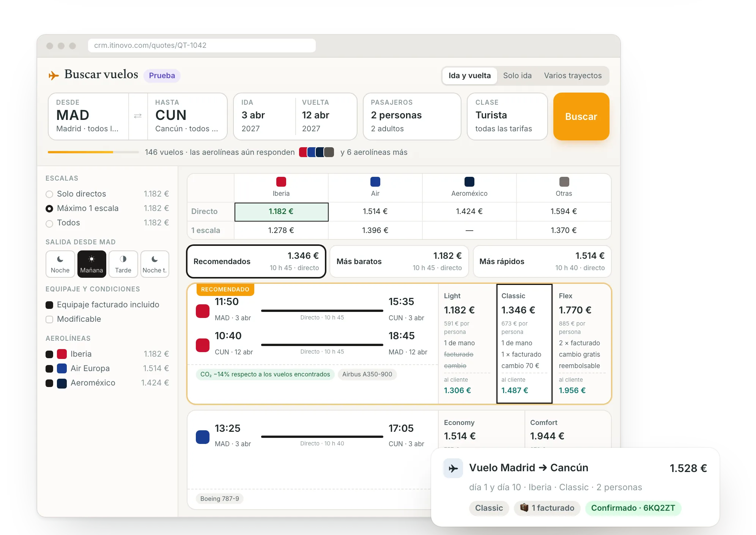This screenshot has height=535, width=756.
Task: Select the Noche departure time slot
Action: (x=60, y=264)
